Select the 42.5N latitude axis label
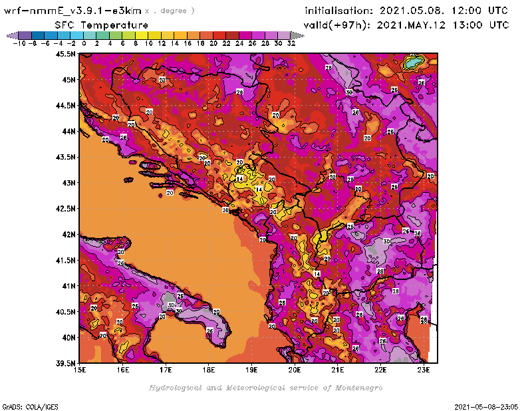532x411 pixels. click(65, 209)
